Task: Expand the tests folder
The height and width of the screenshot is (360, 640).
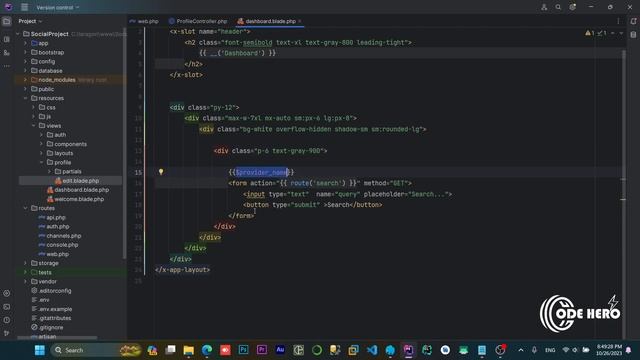Action: 25,272
